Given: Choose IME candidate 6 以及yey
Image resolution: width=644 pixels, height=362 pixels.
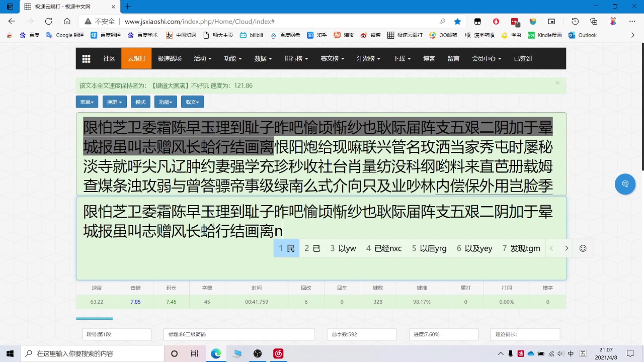Looking at the screenshot, I should pos(474,248).
